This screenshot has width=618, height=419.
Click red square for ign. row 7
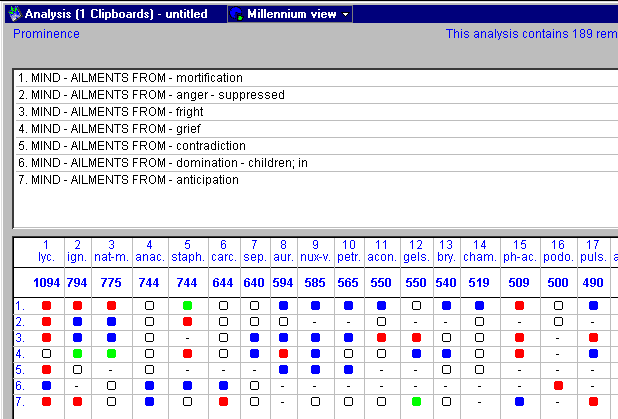click(x=78, y=402)
